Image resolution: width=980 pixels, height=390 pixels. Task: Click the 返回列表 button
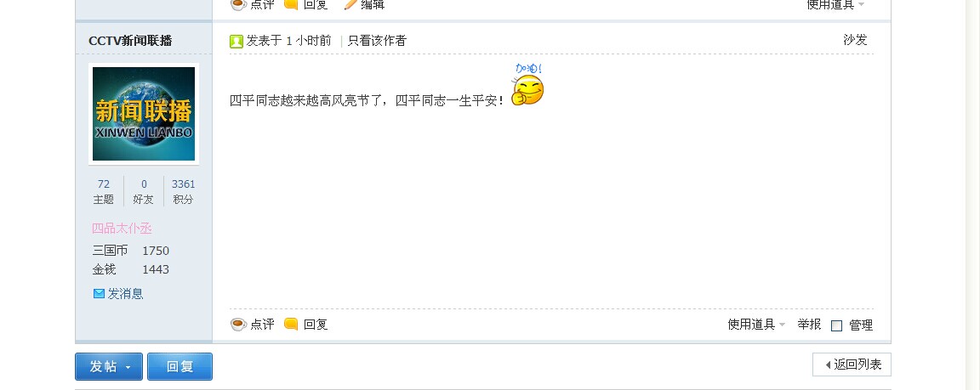[x=852, y=365]
